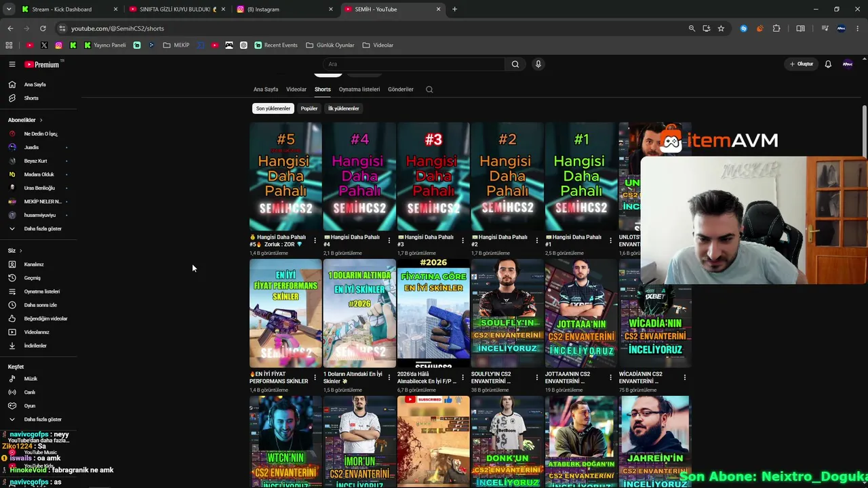Click the YouTube search magnifier button
Image resolution: width=868 pixels, height=488 pixels.
tap(515, 64)
